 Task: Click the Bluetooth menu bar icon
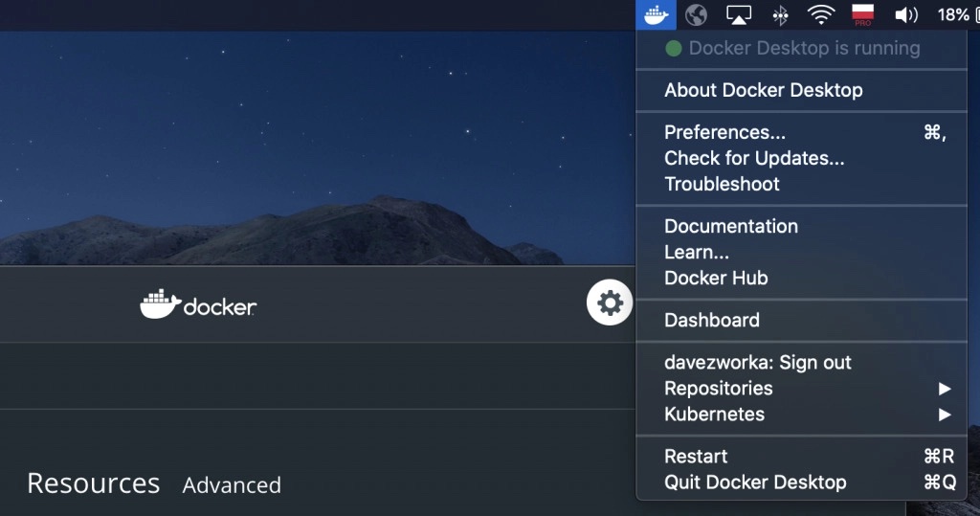pos(780,15)
